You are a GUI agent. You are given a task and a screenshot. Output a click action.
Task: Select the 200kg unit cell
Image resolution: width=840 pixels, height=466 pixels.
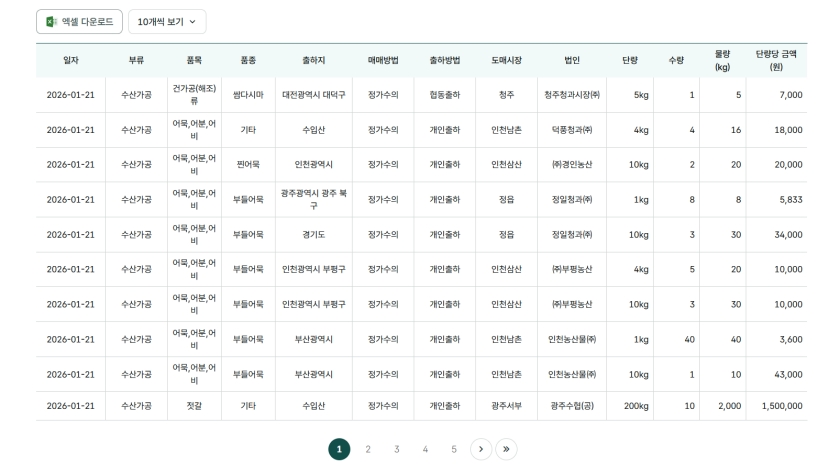pyautogui.click(x=630, y=405)
